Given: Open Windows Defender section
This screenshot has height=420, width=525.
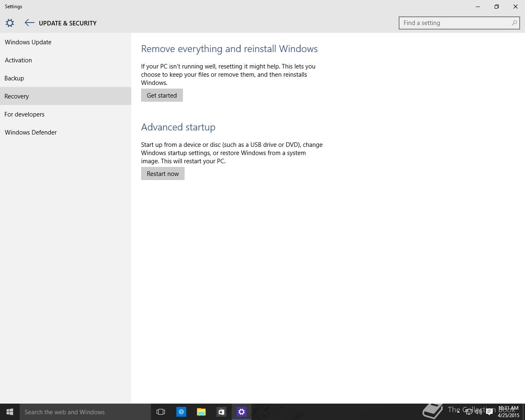Looking at the screenshot, I should tap(66, 132).
